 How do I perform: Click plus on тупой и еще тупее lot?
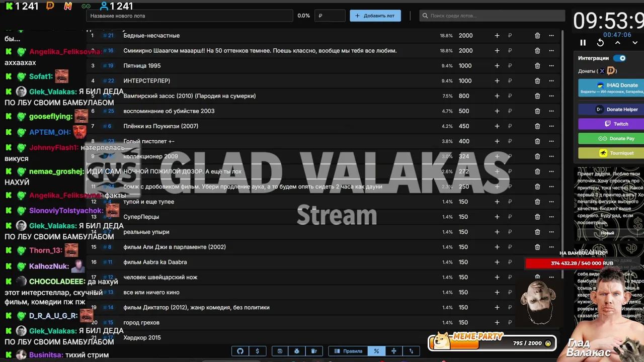point(497,202)
